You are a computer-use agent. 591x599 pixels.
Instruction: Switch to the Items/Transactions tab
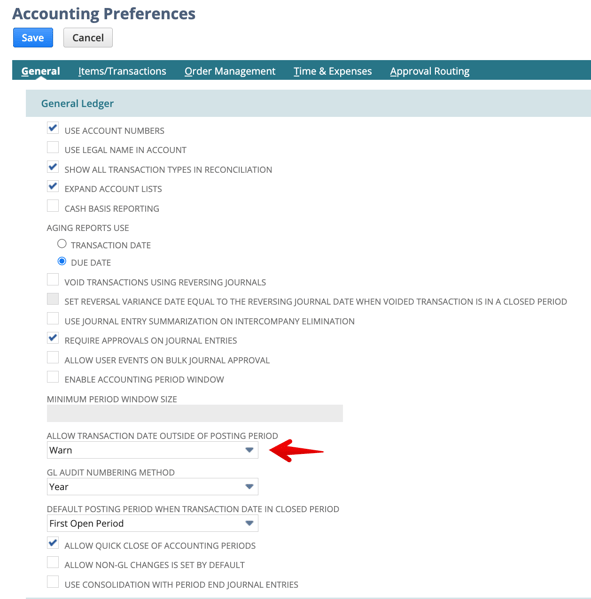click(122, 71)
